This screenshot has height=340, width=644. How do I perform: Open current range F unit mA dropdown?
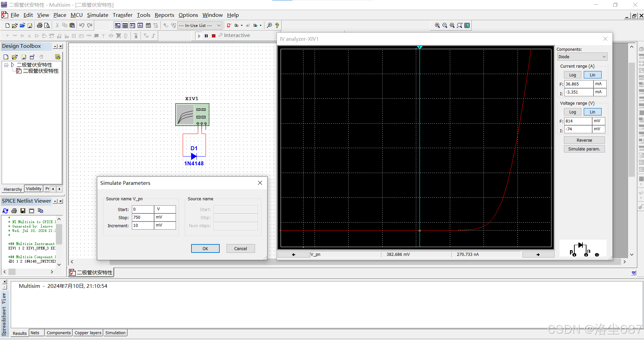[600, 84]
